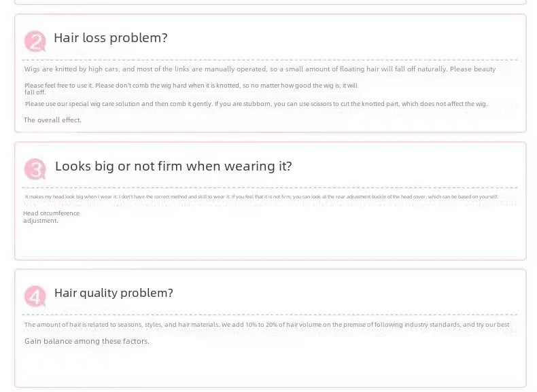The width and height of the screenshot is (537, 392).
Task: Click the pink number 3 badge
Action: [35, 168]
